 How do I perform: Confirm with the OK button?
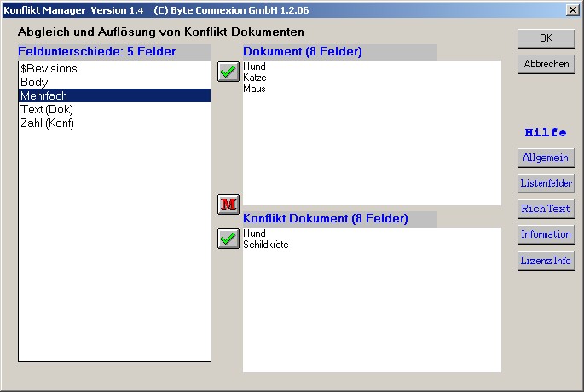pos(546,38)
